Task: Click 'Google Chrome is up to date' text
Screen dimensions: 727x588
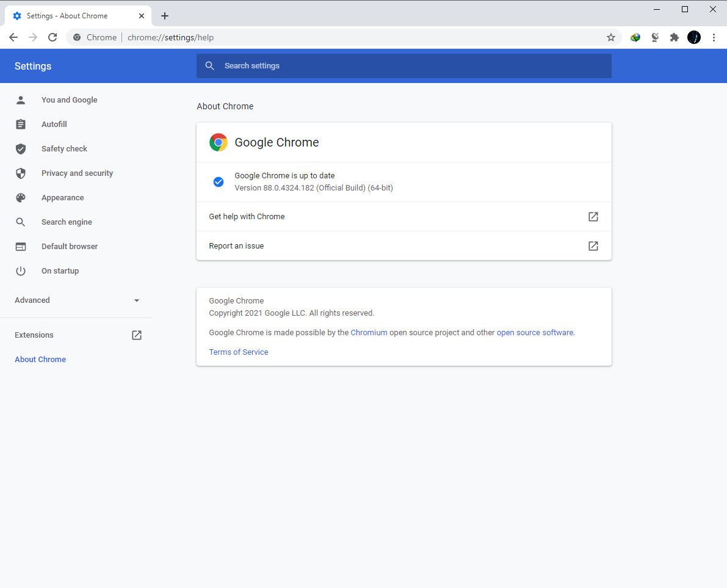Action: click(284, 176)
